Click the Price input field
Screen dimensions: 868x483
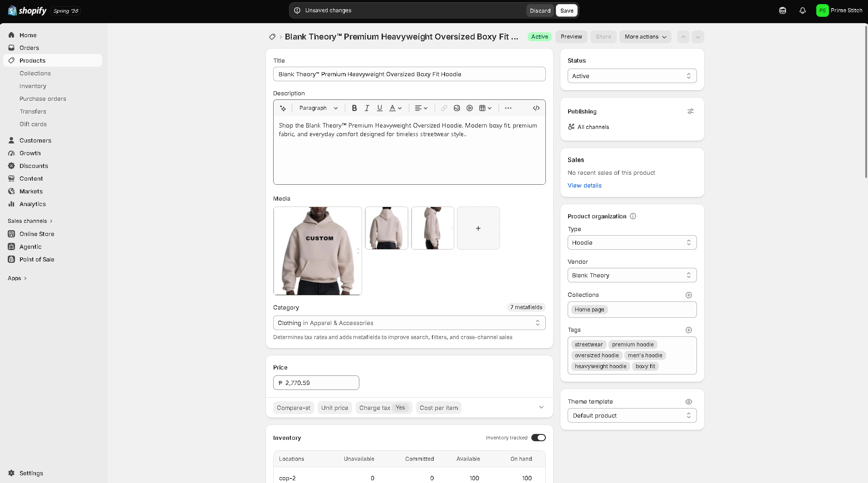pyautogui.click(x=316, y=383)
